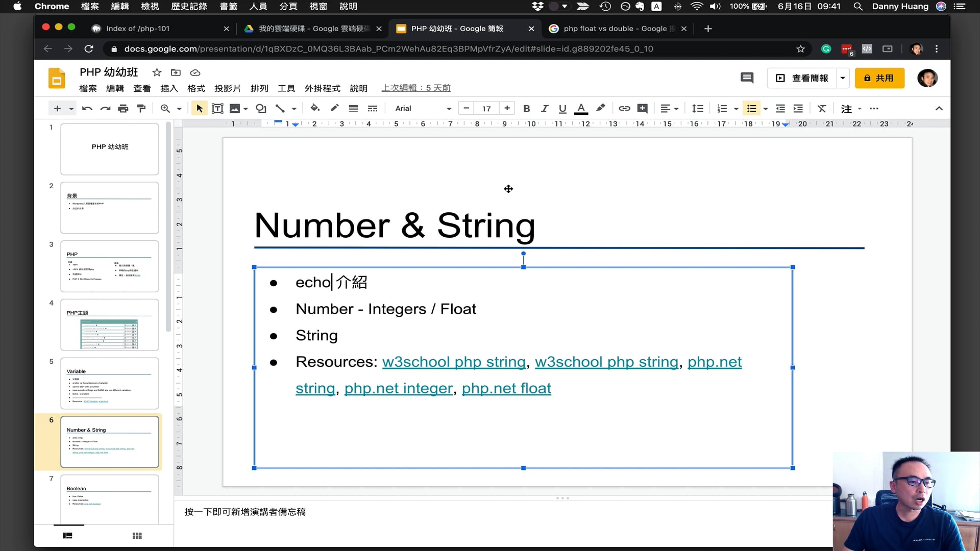
Task: Enable underline on the text
Action: click(562, 108)
